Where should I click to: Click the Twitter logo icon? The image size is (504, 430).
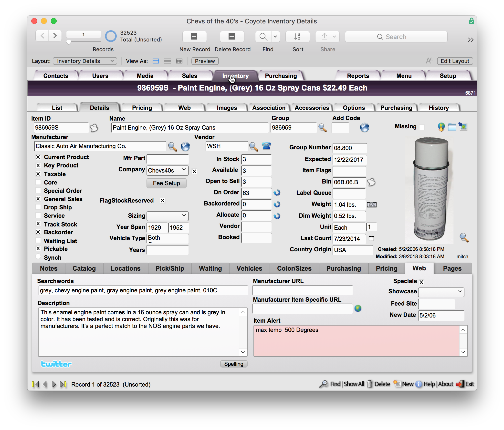pos(56,364)
